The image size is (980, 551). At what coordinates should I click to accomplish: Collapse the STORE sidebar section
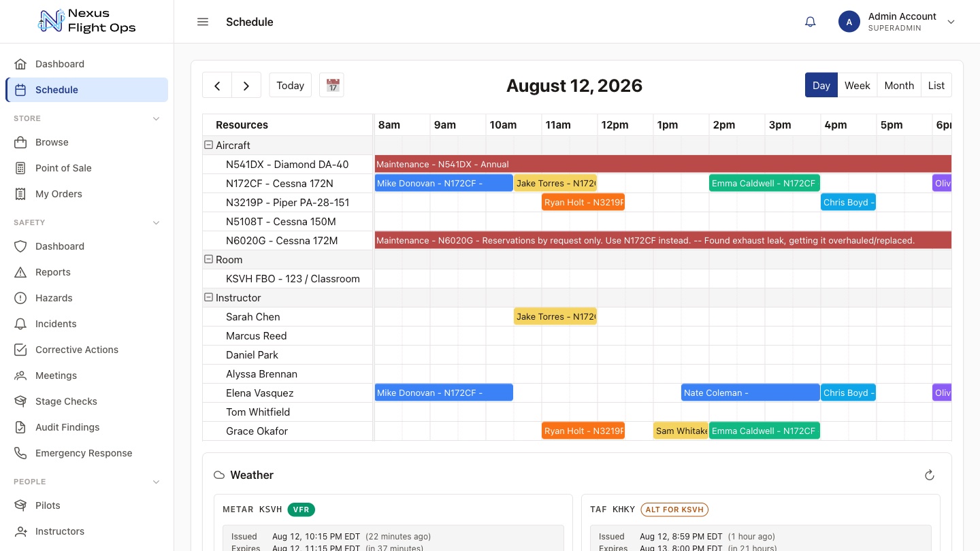156,118
